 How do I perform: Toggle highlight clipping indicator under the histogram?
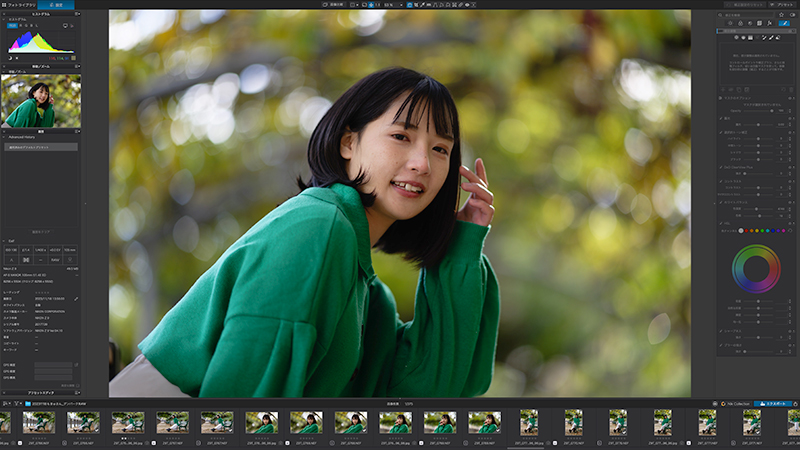coord(17,58)
